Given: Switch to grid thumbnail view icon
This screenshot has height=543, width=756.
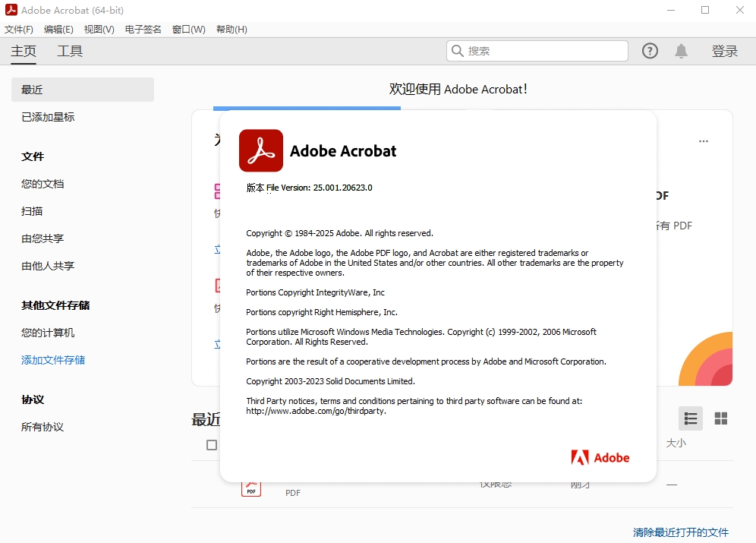Looking at the screenshot, I should tap(721, 418).
